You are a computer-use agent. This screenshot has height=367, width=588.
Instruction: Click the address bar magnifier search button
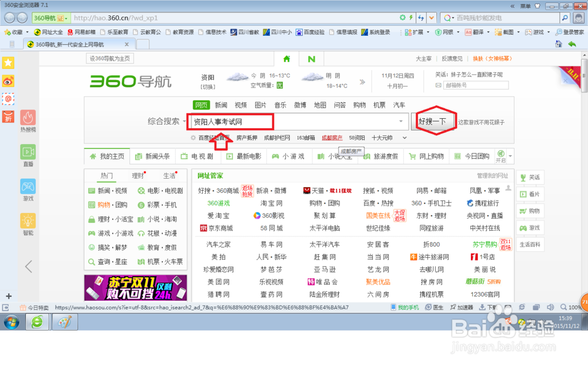point(564,18)
